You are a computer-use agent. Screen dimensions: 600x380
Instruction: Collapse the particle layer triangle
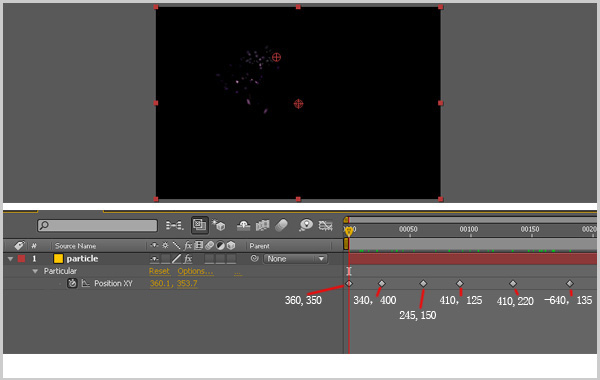10,259
